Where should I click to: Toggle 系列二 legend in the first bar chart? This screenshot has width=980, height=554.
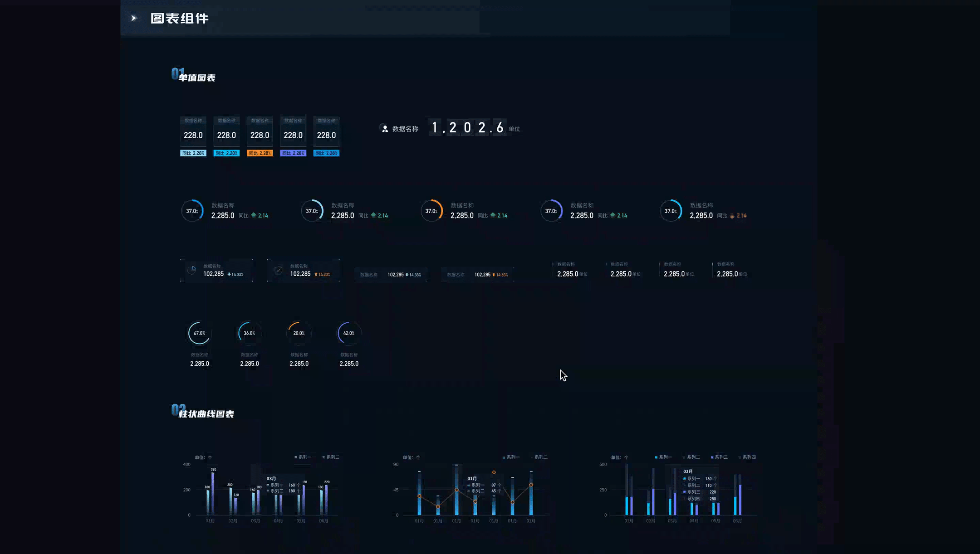331,457
